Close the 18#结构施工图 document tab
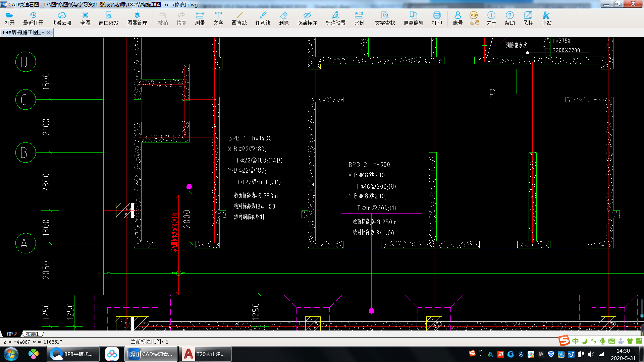Viewport: 644px width, 362px height. pyautogui.click(x=49, y=33)
